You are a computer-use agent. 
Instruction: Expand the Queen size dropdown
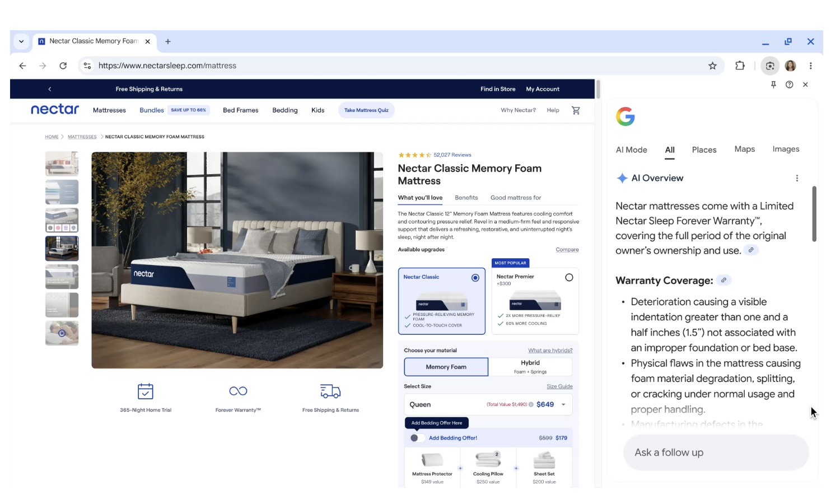tap(563, 404)
